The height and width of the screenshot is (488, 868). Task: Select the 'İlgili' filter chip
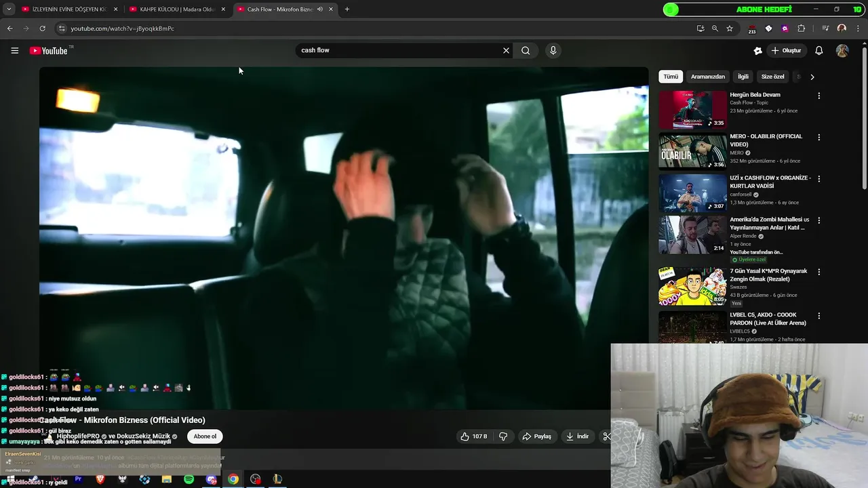point(743,77)
